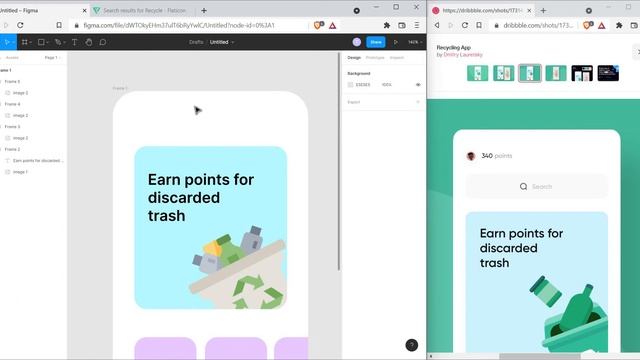
Task: Add an Export setting with plus
Action: [418, 102]
